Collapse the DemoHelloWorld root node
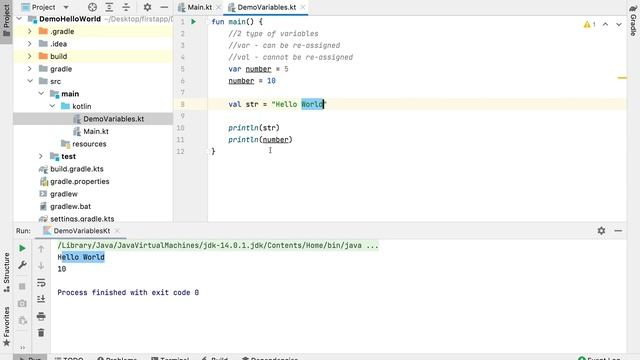The width and height of the screenshot is (640, 360). click(x=19, y=19)
